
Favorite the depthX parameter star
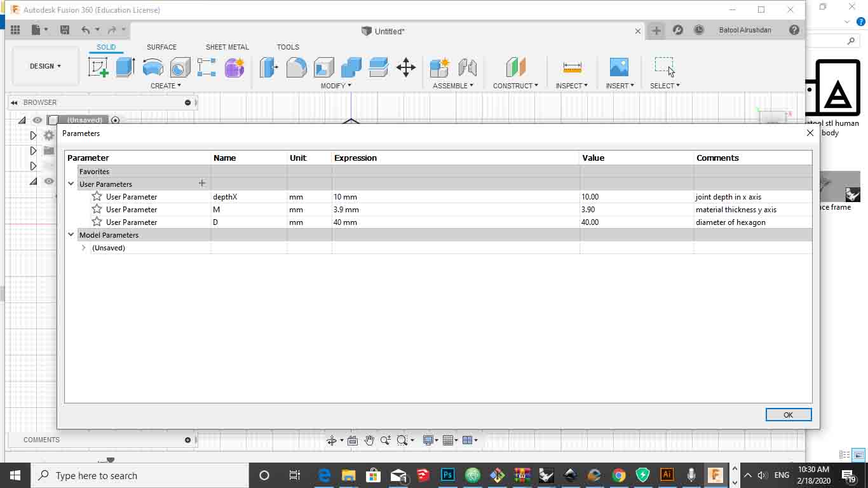[97, 196]
